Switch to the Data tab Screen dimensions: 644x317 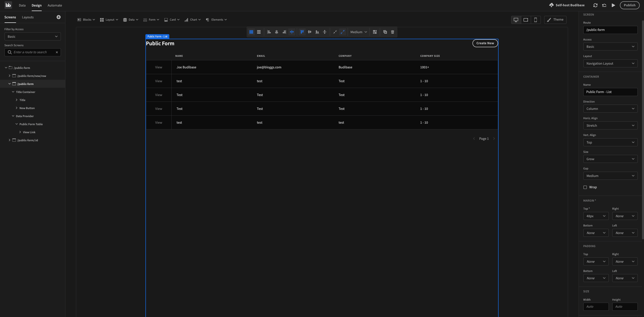22,5
